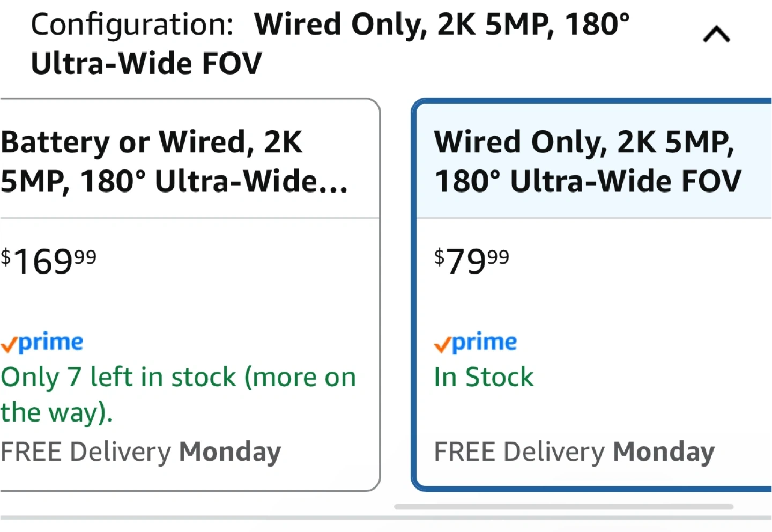Click the orange Prime checkmark in left card

(x=9, y=345)
